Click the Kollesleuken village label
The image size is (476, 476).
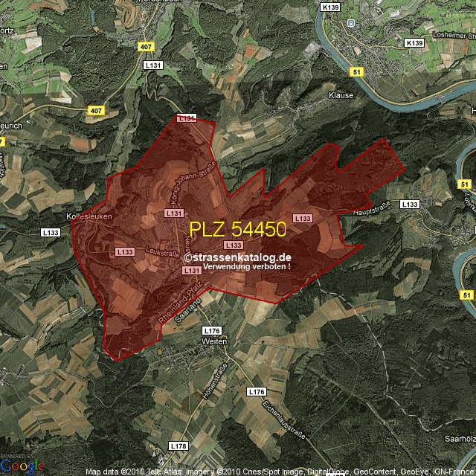click(89, 218)
